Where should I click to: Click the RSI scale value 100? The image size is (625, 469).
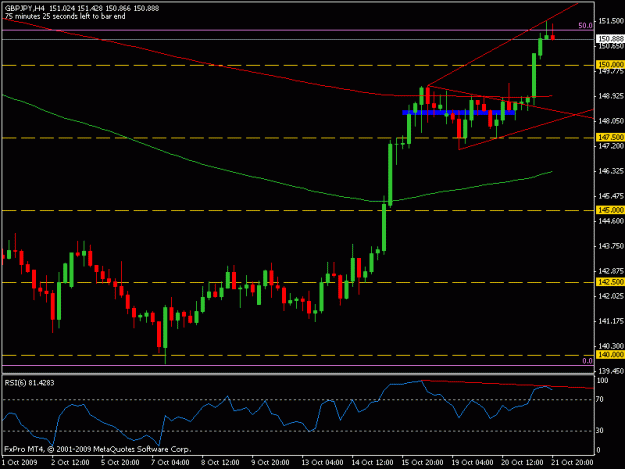pos(603,381)
